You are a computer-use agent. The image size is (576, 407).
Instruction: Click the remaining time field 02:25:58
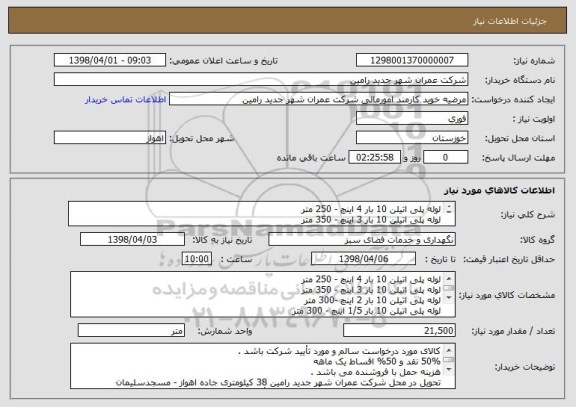coord(374,158)
